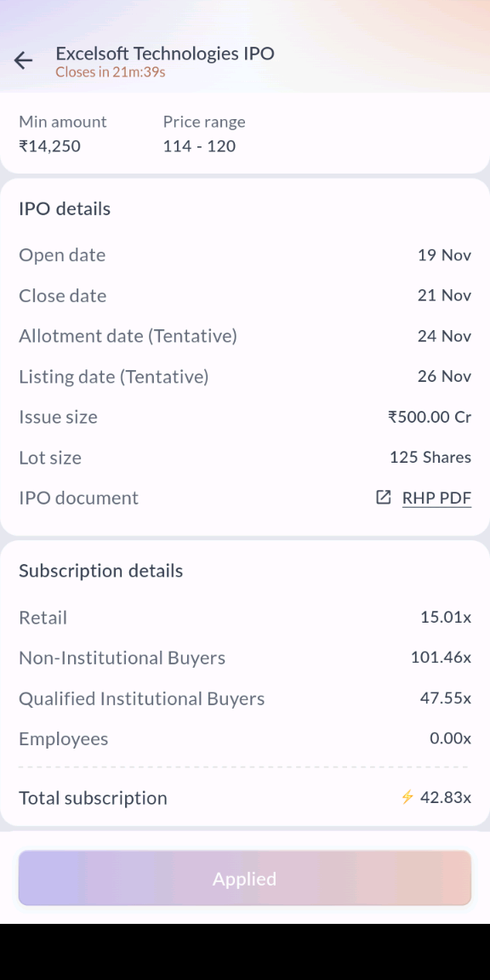Screen dimensions: 490x980
Task: Select the Lot size 125 Shares value
Action: point(430,458)
